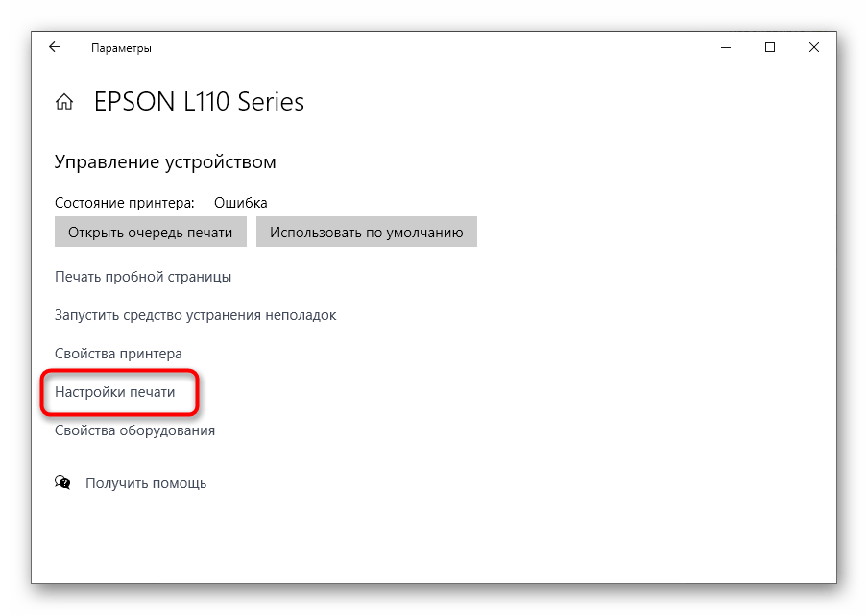Open the Home icon beside EPSON L110 Series

coord(64,102)
